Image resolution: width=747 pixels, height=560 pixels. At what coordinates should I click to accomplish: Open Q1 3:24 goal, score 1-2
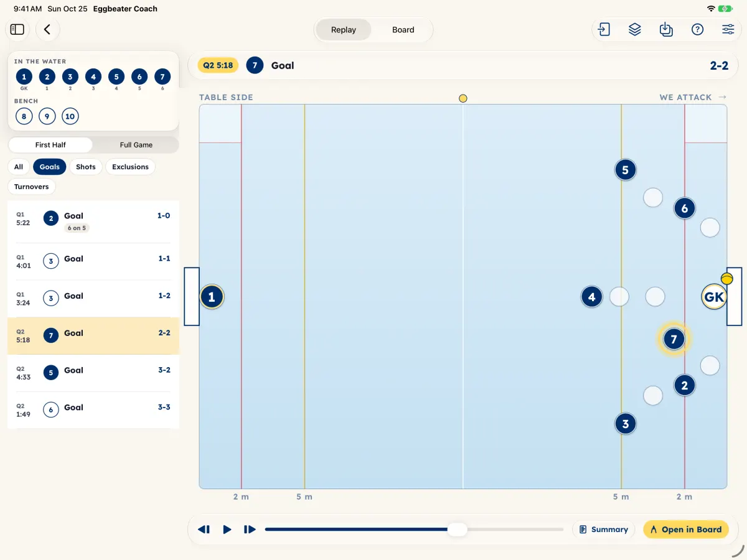pos(93,299)
